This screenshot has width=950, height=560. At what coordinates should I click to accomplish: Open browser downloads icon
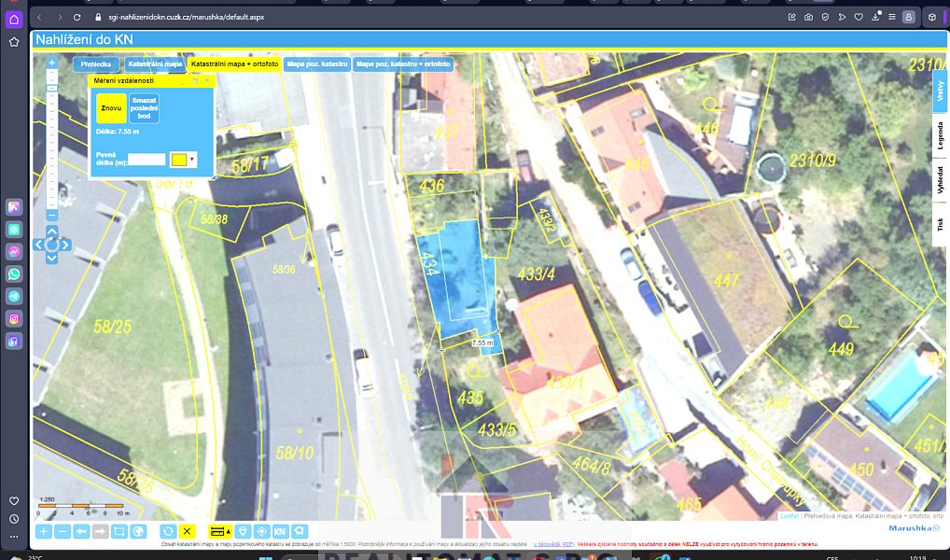pyautogui.click(x=875, y=17)
